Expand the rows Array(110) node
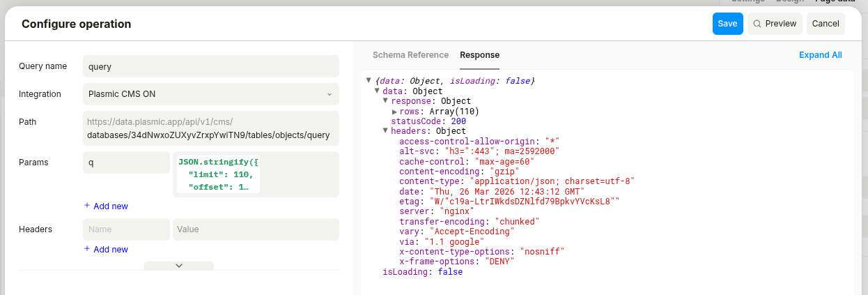The height and width of the screenshot is (295, 868). [394, 112]
